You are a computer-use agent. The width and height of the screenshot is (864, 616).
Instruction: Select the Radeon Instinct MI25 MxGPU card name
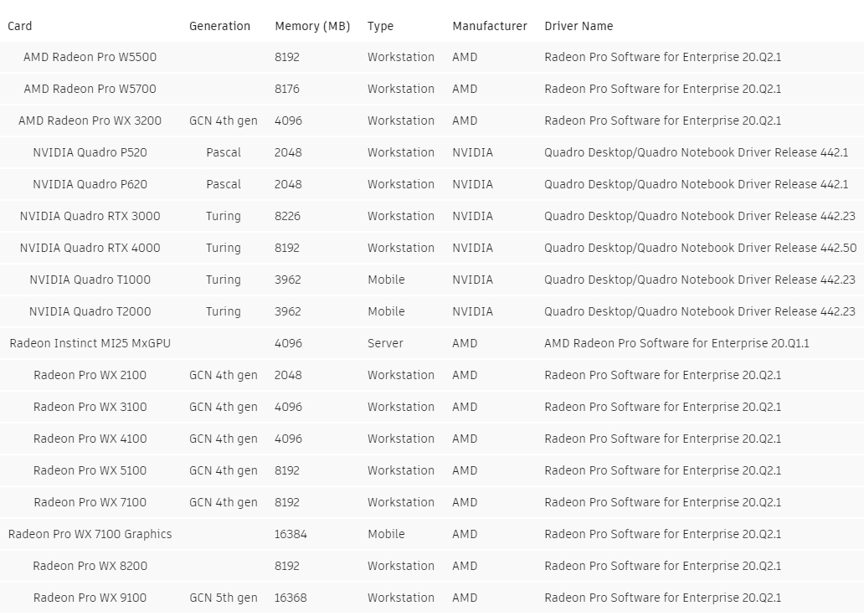tap(90, 343)
